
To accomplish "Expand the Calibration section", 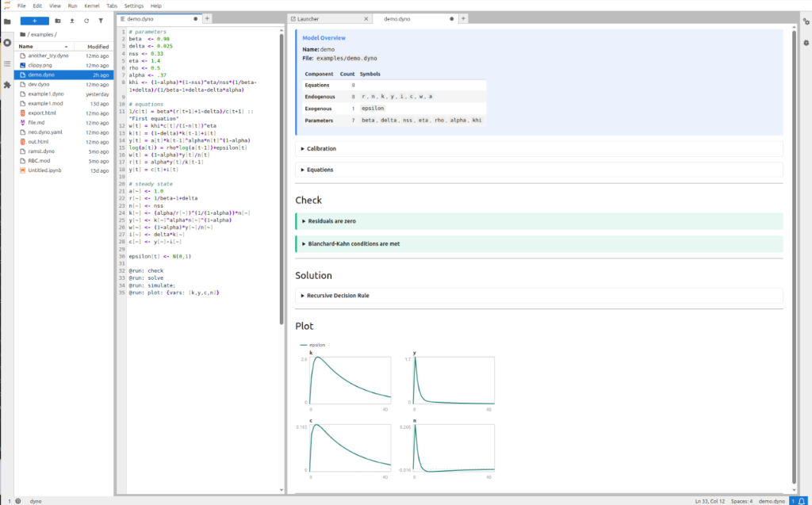I will [x=538, y=149].
